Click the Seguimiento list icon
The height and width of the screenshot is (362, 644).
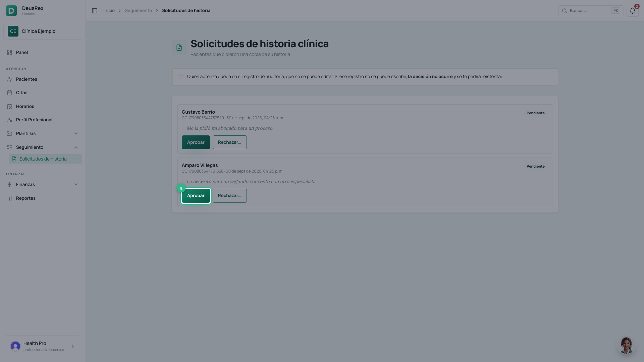coord(9,147)
